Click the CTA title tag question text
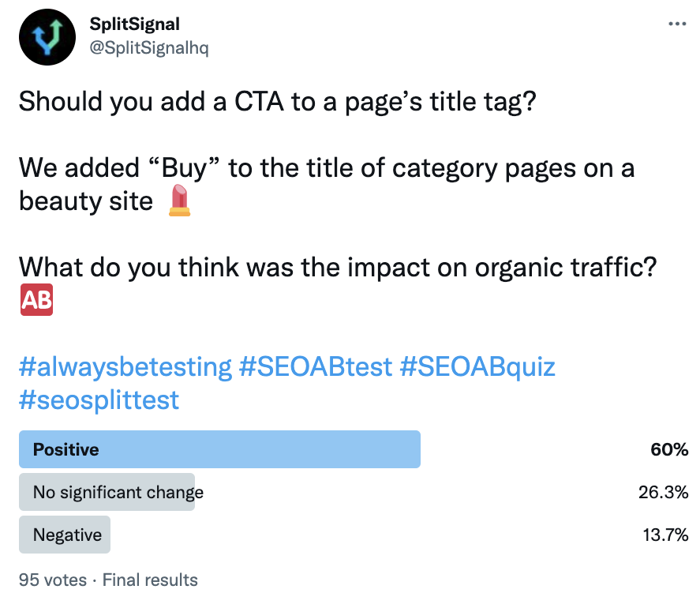The height and width of the screenshot is (593, 700). [277, 102]
